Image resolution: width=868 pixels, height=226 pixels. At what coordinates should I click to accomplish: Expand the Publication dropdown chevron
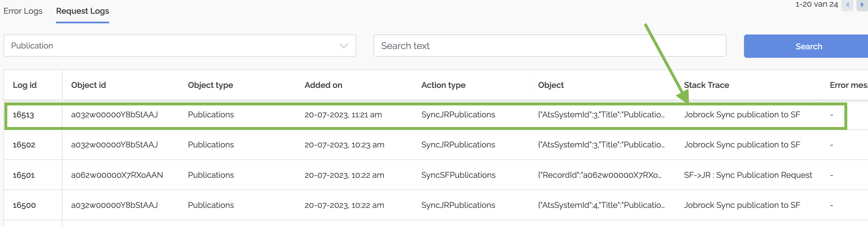click(x=343, y=46)
